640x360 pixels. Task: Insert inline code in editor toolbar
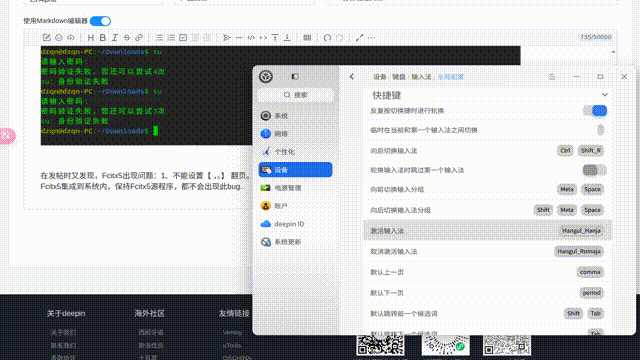(263, 38)
